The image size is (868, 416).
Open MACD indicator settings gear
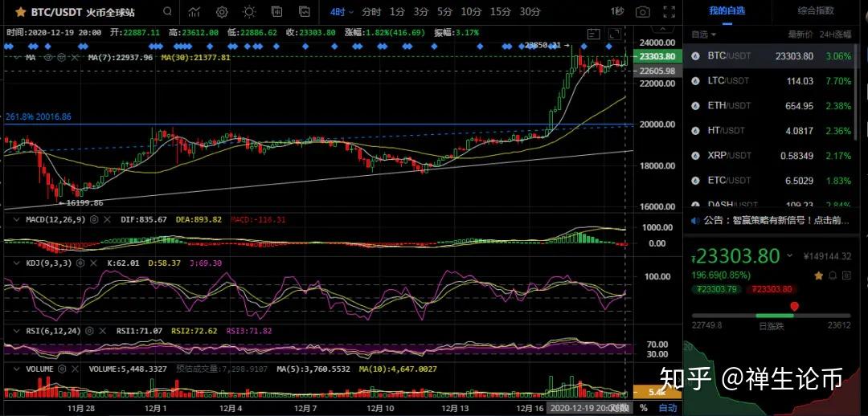94,219
